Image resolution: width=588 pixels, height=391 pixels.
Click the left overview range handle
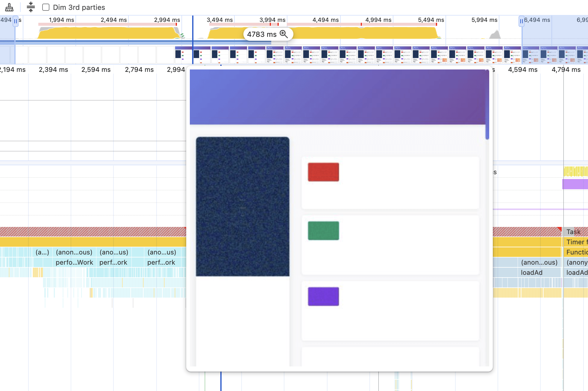click(16, 21)
